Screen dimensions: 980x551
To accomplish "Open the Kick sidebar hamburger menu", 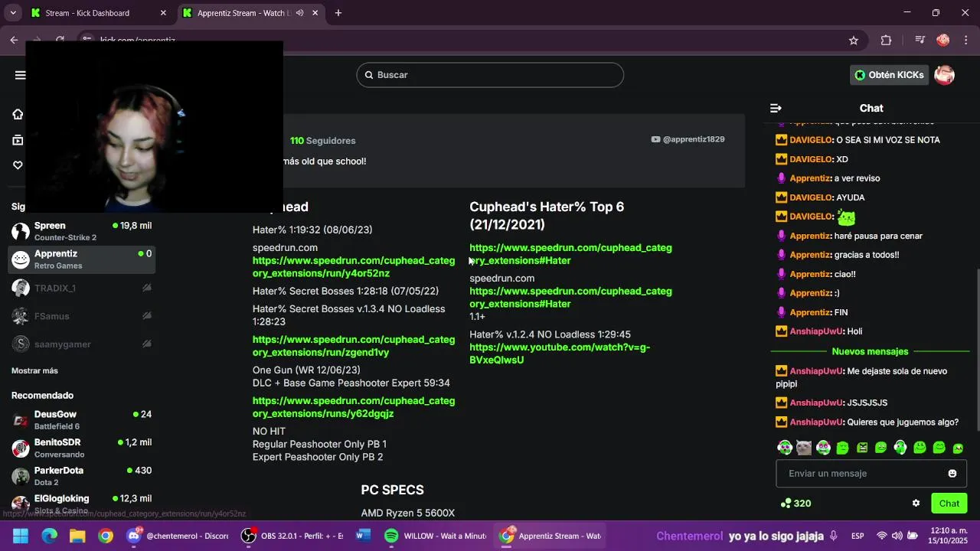I will (x=20, y=75).
